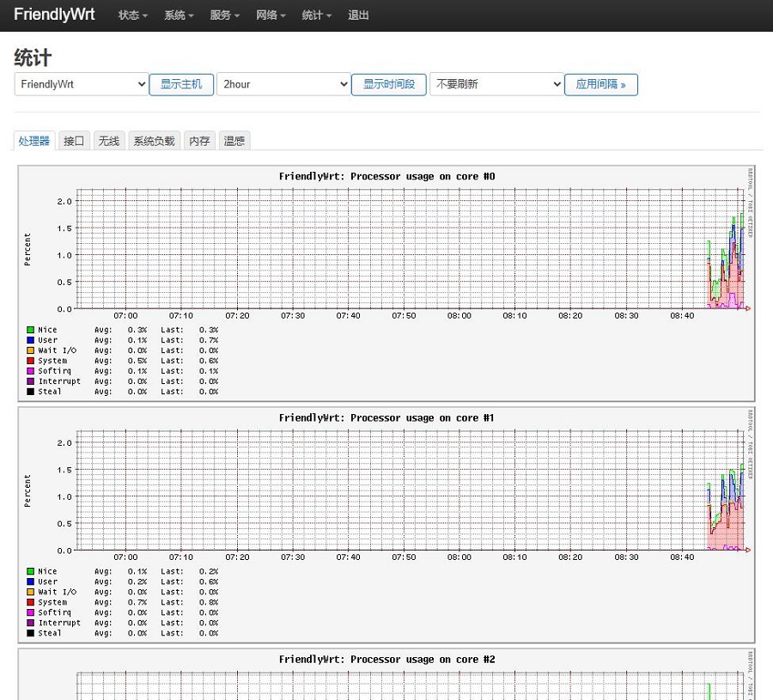This screenshot has height=700, width=773.
Task: Switch to the 无线 tab
Action: [x=109, y=141]
